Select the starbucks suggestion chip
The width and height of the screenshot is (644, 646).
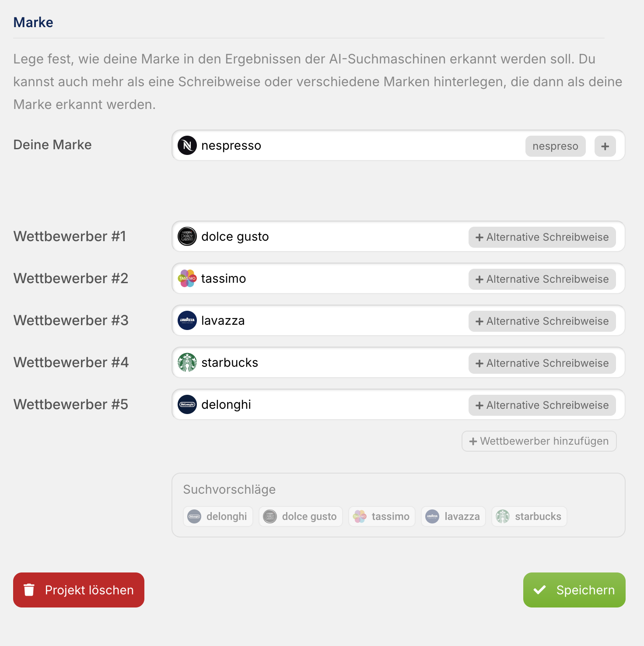tap(529, 516)
